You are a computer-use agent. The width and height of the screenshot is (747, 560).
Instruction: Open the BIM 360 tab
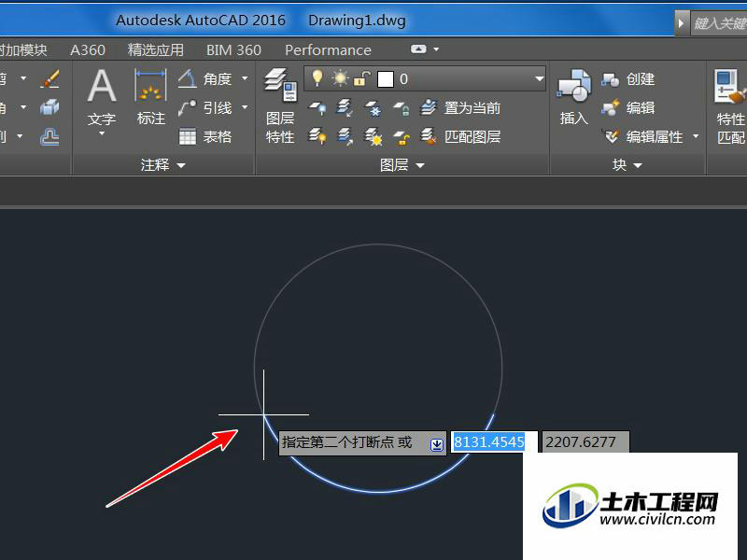coord(233,50)
